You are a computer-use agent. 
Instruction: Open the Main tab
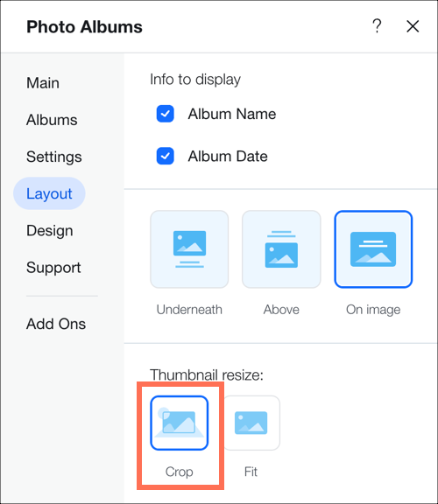(43, 83)
